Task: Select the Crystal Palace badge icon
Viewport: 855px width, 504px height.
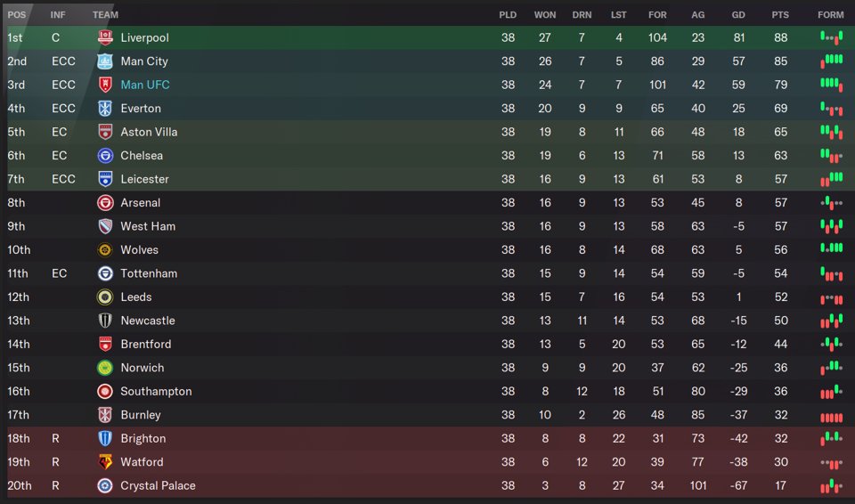Action: 105,486
